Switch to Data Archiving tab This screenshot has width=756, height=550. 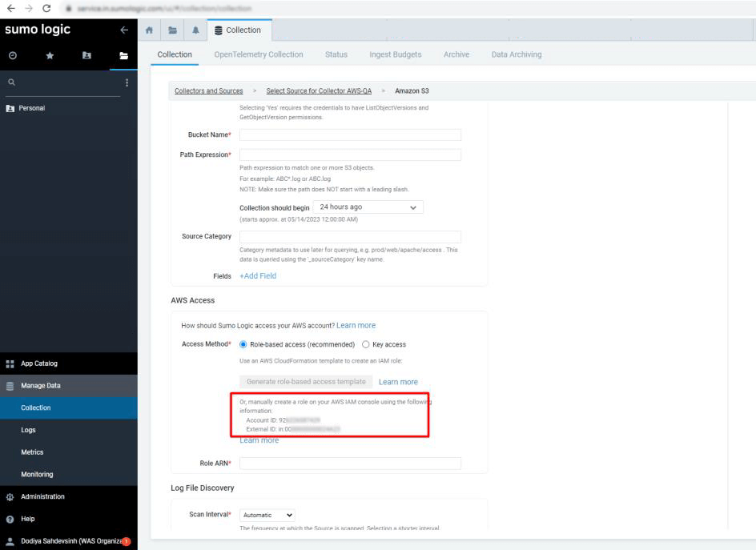517,54
